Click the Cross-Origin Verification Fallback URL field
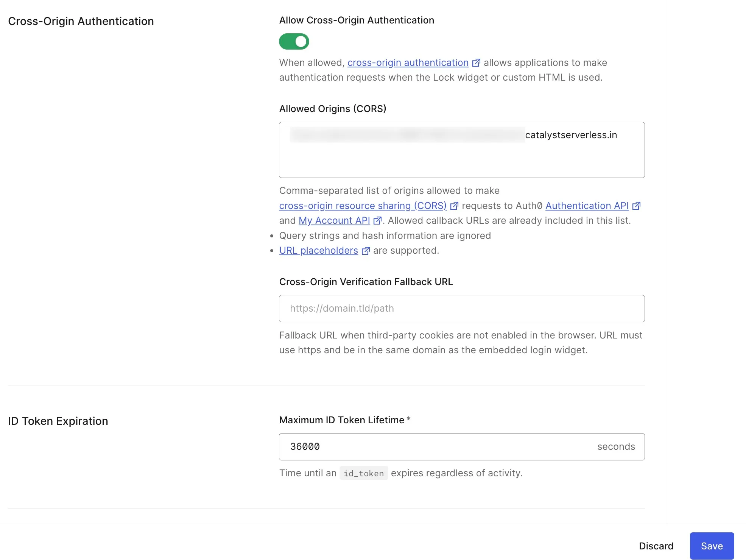This screenshot has width=746, height=560. click(461, 309)
